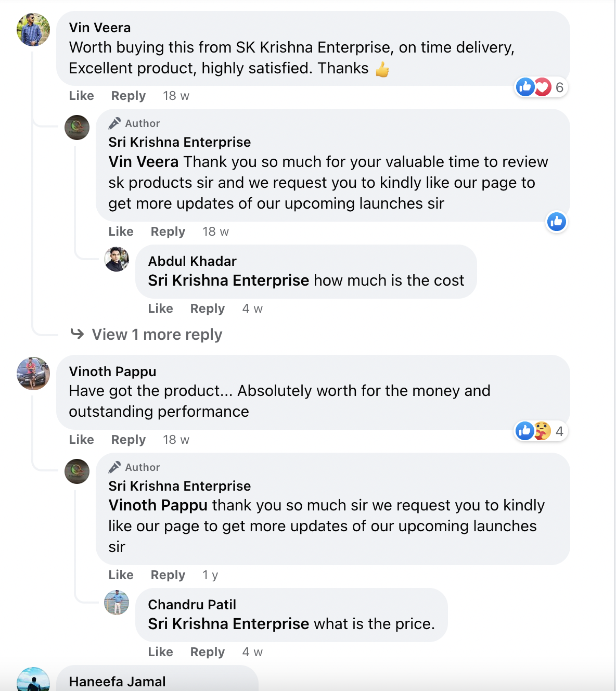Open Vin Veera's profile picture

(33, 30)
